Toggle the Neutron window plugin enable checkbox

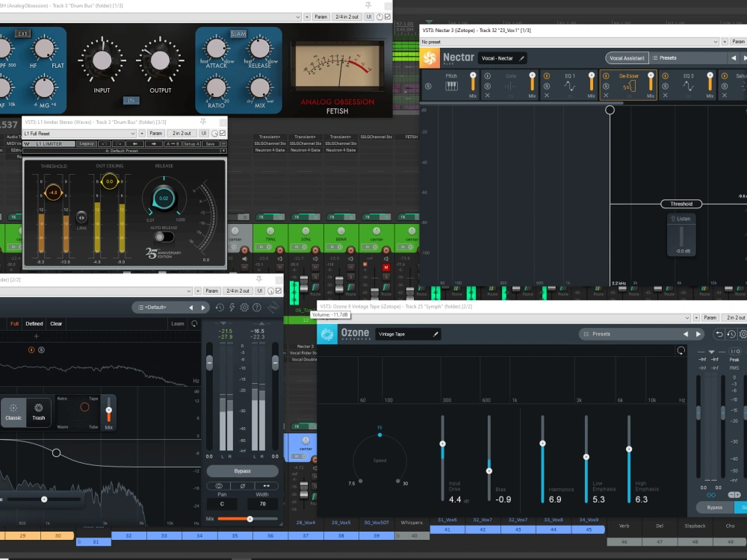pyautogui.click(x=279, y=291)
